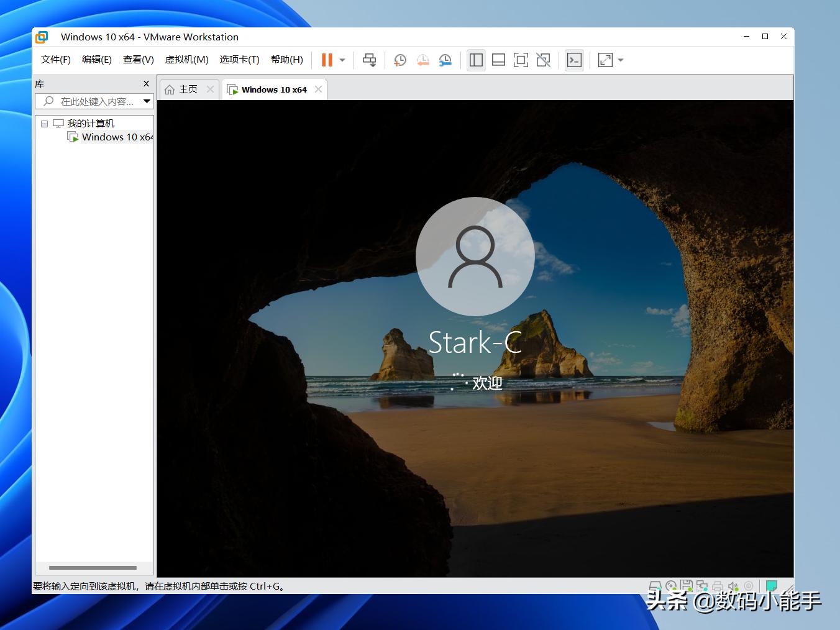Pause the virtual machine with the orange button

(x=327, y=60)
